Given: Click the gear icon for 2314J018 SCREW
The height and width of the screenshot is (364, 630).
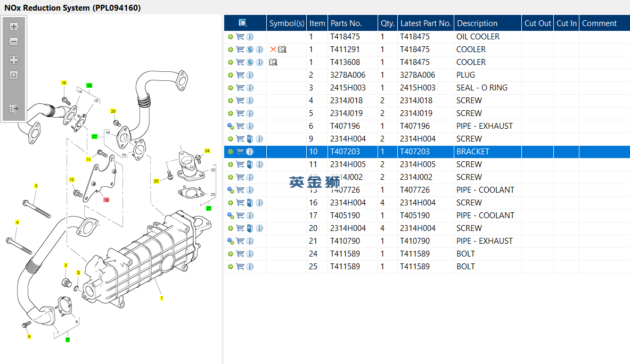Looking at the screenshot, I should [231, 101].
